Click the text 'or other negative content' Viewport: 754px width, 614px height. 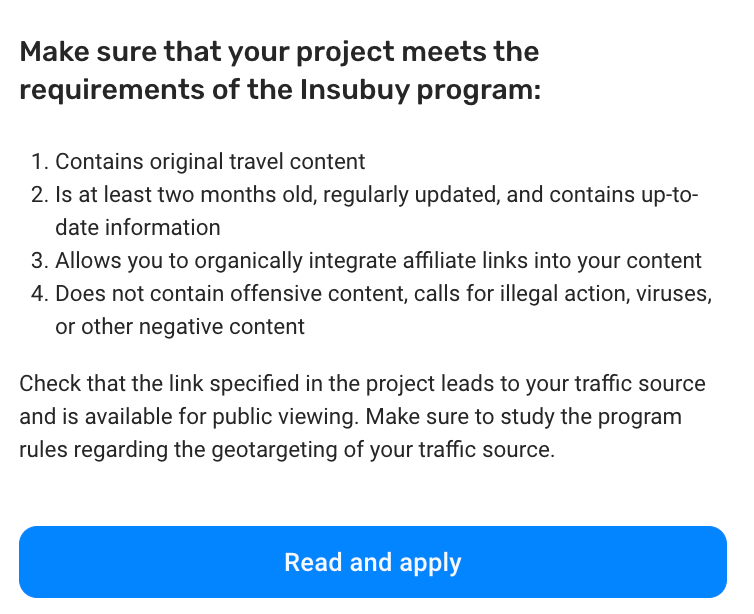coord(180,326)
